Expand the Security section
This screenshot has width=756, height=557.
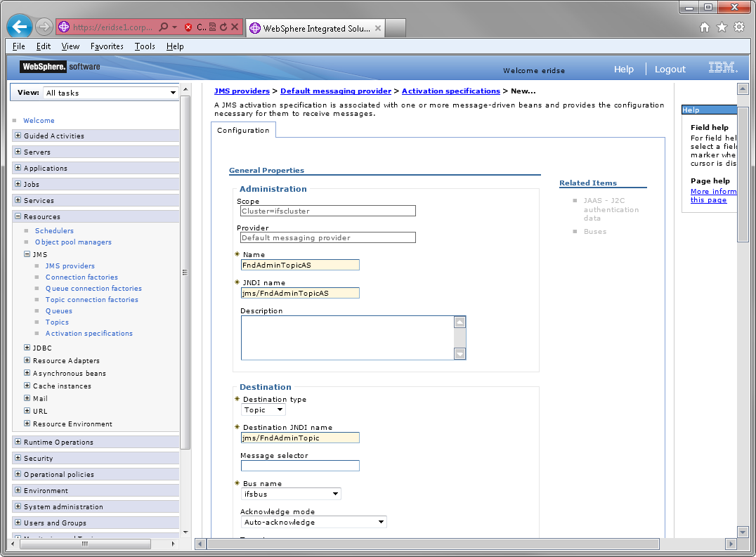[x=18, y=458]
